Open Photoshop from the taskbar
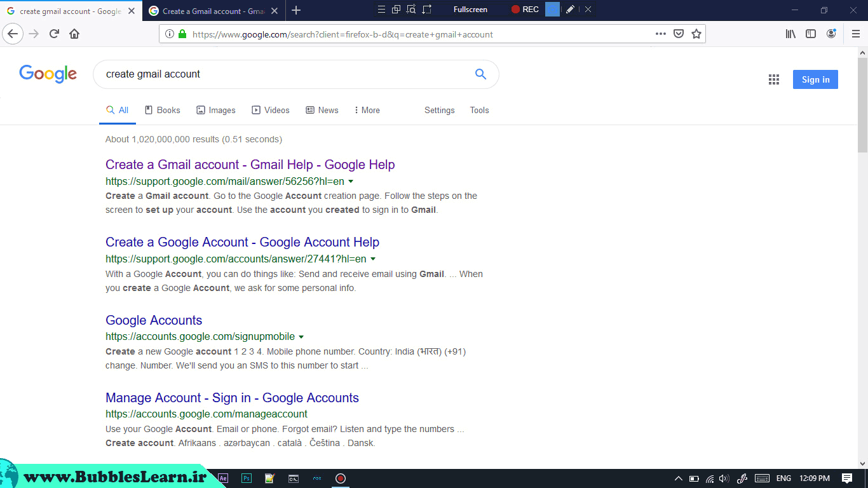Screen dimensions: 868x488 pos(247,478)
